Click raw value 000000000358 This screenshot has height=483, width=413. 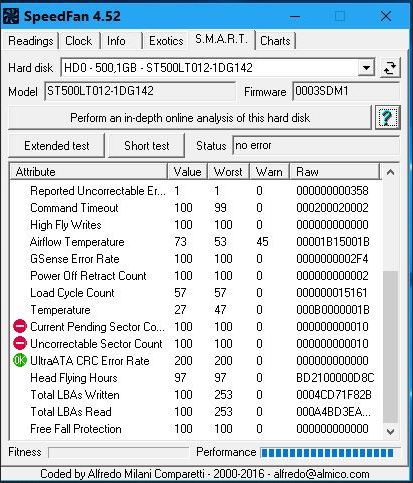[332, 191]
